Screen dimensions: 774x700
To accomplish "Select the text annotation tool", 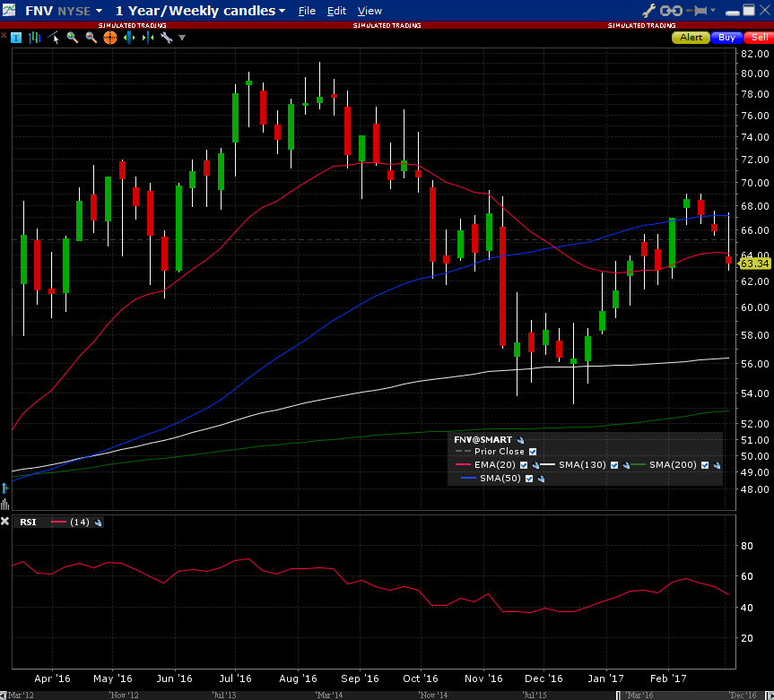I will [x=16, y=38].
